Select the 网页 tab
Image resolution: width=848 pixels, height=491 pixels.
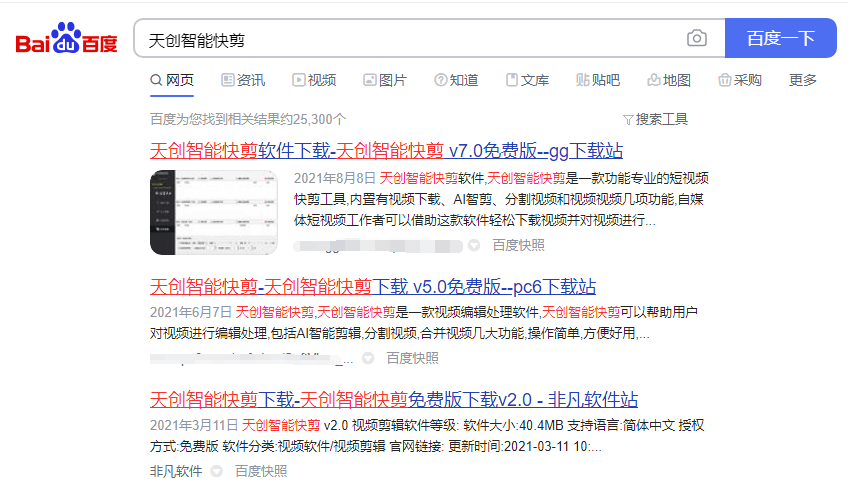172,81
